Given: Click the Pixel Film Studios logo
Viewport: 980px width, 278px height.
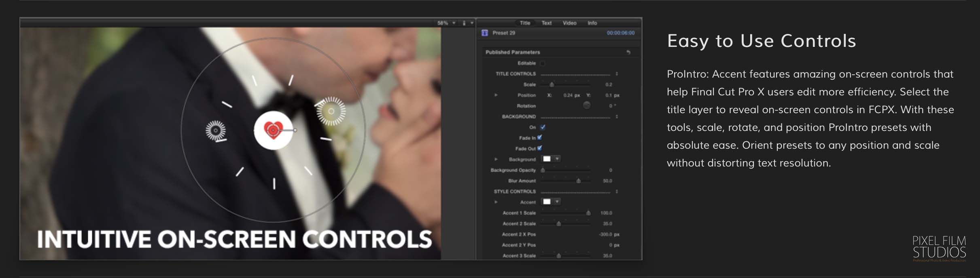Looking at the screenshot, I should point(939,249).
